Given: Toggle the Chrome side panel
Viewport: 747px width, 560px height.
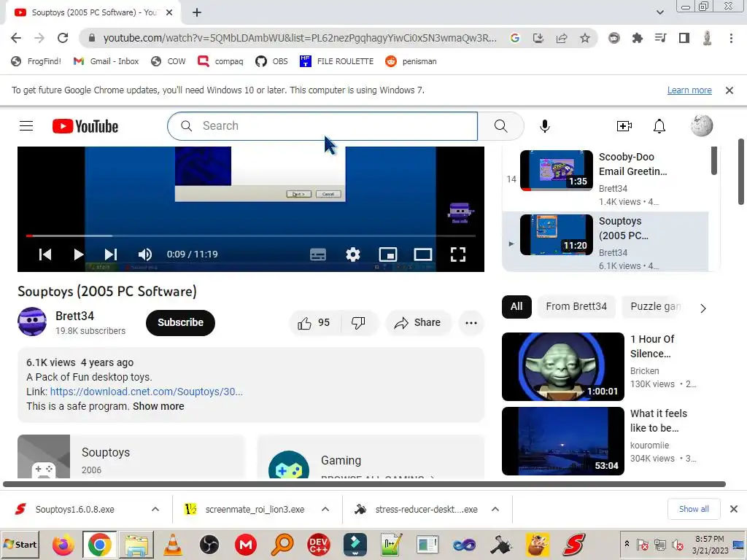Looking at the screenshot, I should click(x=684, y=38).
